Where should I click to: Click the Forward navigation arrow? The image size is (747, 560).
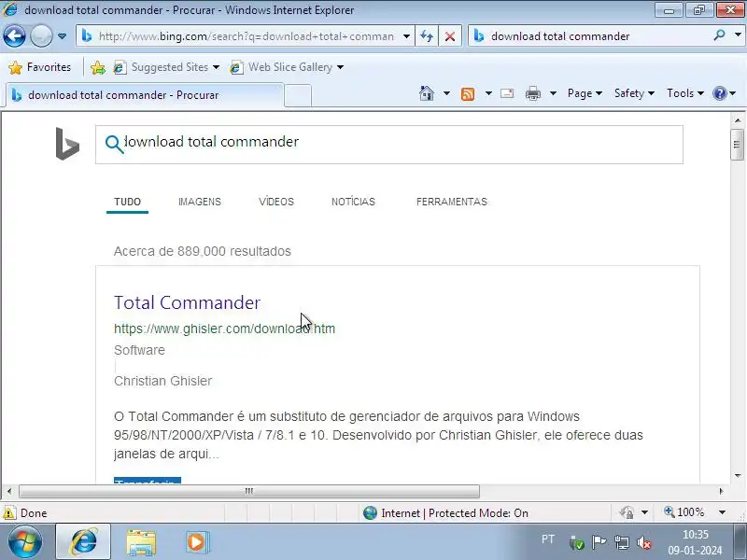[41, 36]
